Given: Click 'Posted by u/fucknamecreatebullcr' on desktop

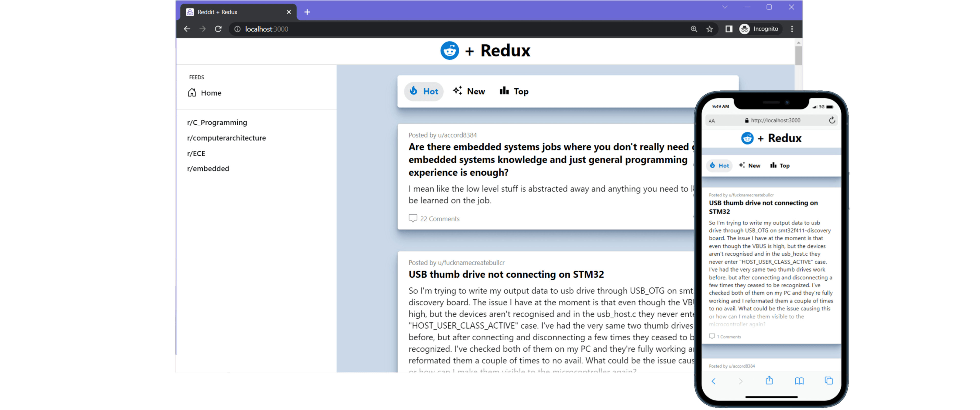Looking at the screenshot, I should [x=457, y=263].
